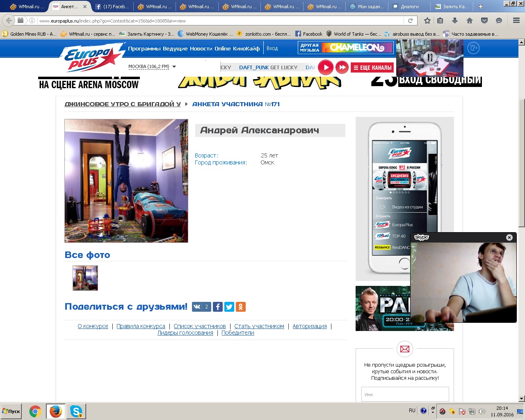The width and height of the screenshot is (525, 420).
Task: Open the small photo thumbnail under Все фото
Action: [x=85, y=278]
